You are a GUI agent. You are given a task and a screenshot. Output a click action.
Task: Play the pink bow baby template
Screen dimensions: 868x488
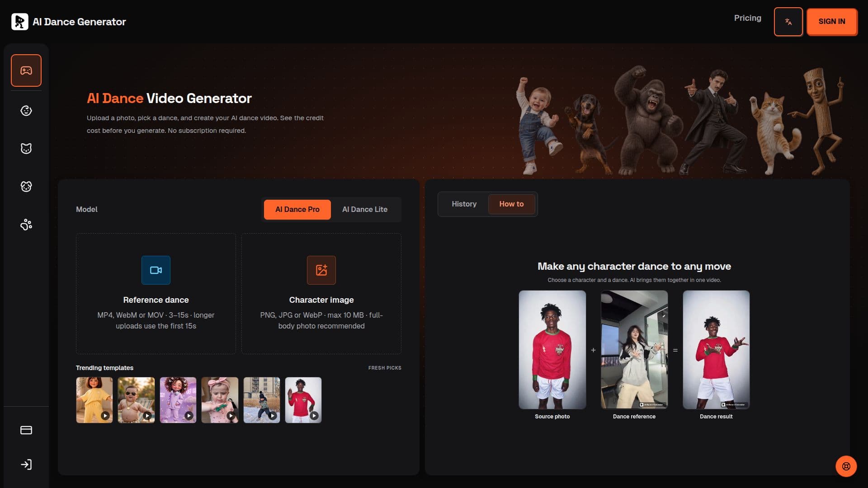point(220,400)
